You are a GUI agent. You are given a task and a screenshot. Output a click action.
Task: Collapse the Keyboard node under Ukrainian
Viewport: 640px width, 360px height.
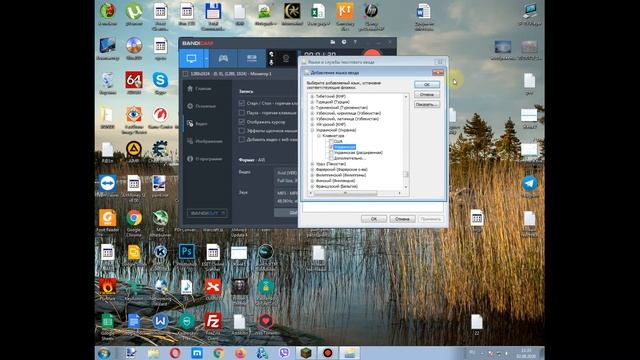point(319,136)
